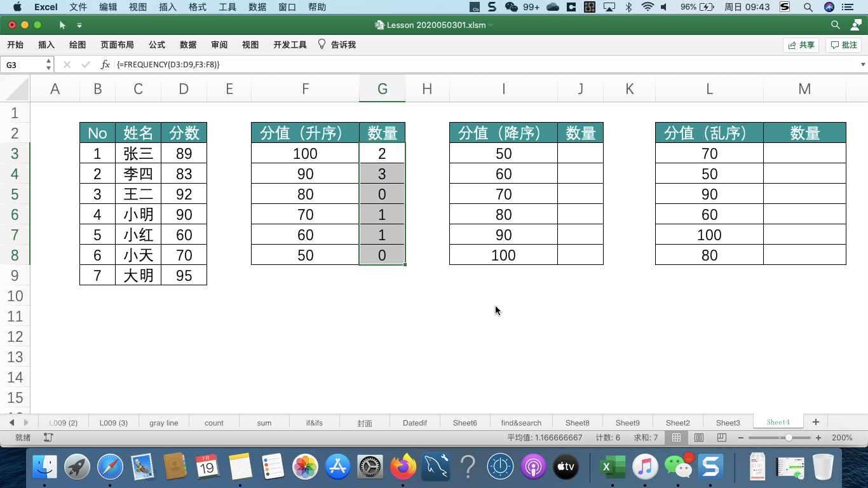This screenshot has height=488, width=868.
Task: Open Spotlight search in macOS menu bar
Action: [x=808, y=7]
